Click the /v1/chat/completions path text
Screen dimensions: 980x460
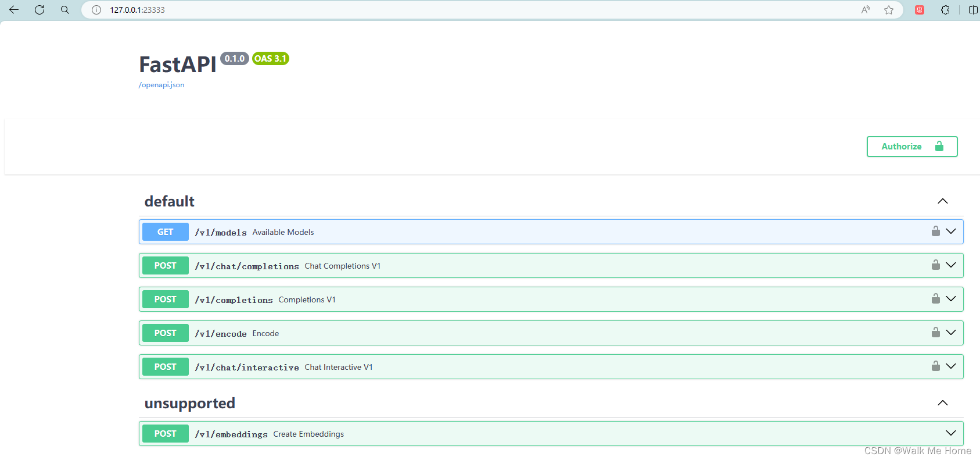coord(247,266)
